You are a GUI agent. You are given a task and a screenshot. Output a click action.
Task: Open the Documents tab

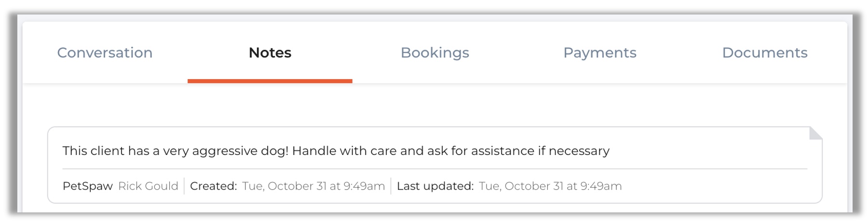[764, 53]
